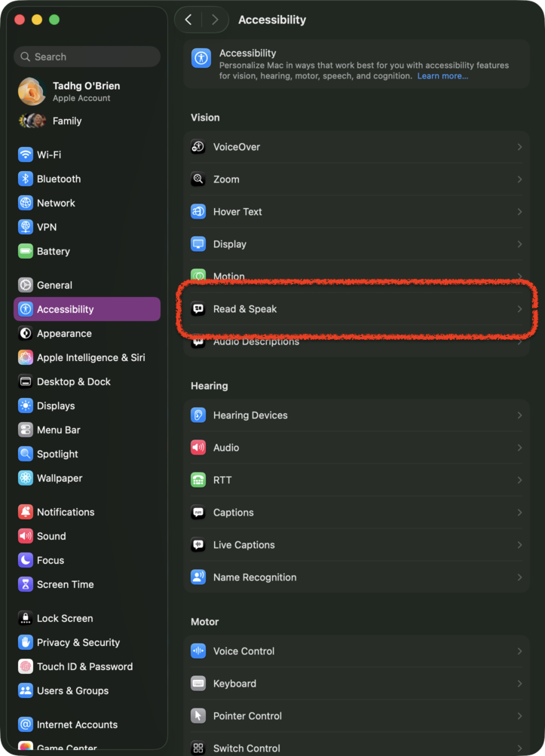Open Focus settings pane
The image size is (545, 756).
pos(87,560)
